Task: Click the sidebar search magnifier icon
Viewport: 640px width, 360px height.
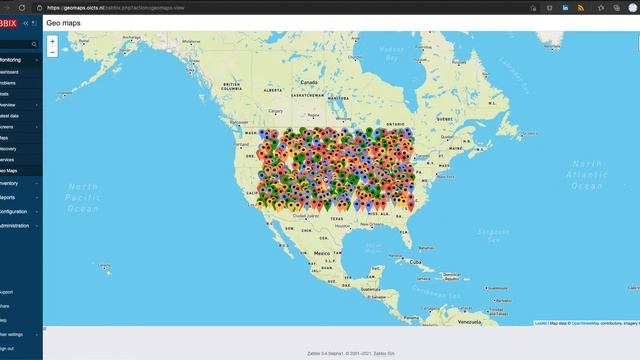Action: coord(34,44)
